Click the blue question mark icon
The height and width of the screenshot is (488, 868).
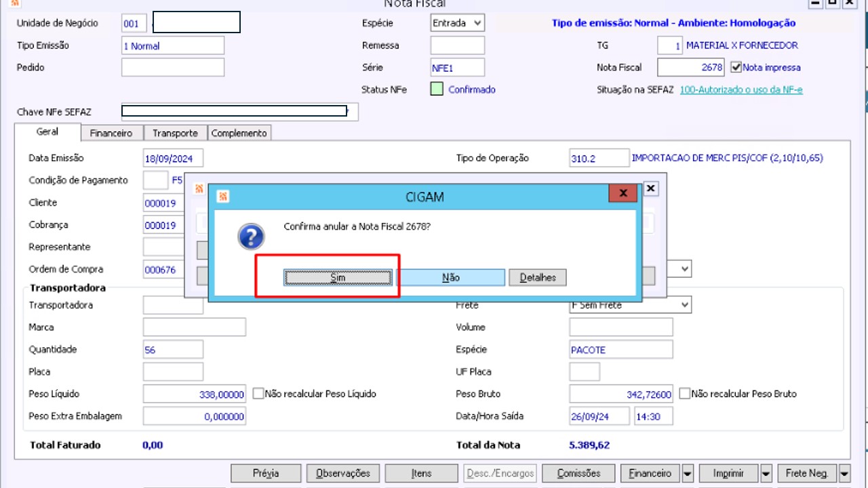pyautogui.click(x=251, y=237)
